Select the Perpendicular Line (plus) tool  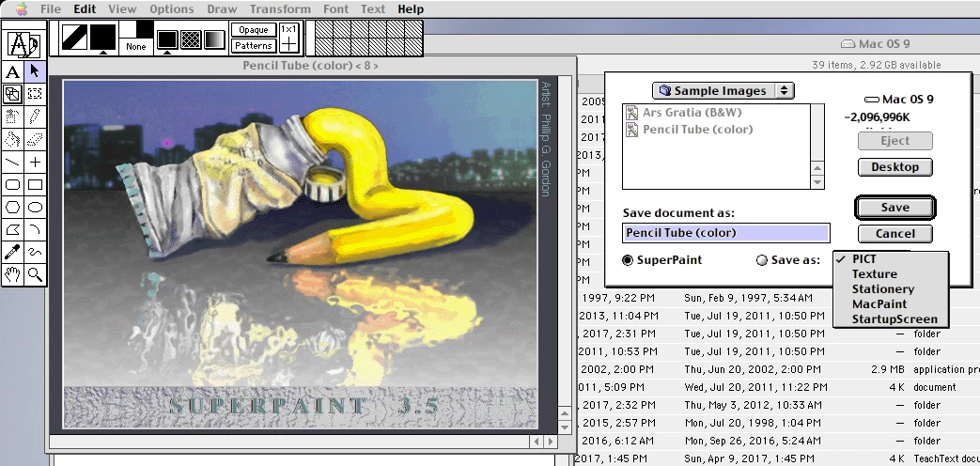[35, 162]
